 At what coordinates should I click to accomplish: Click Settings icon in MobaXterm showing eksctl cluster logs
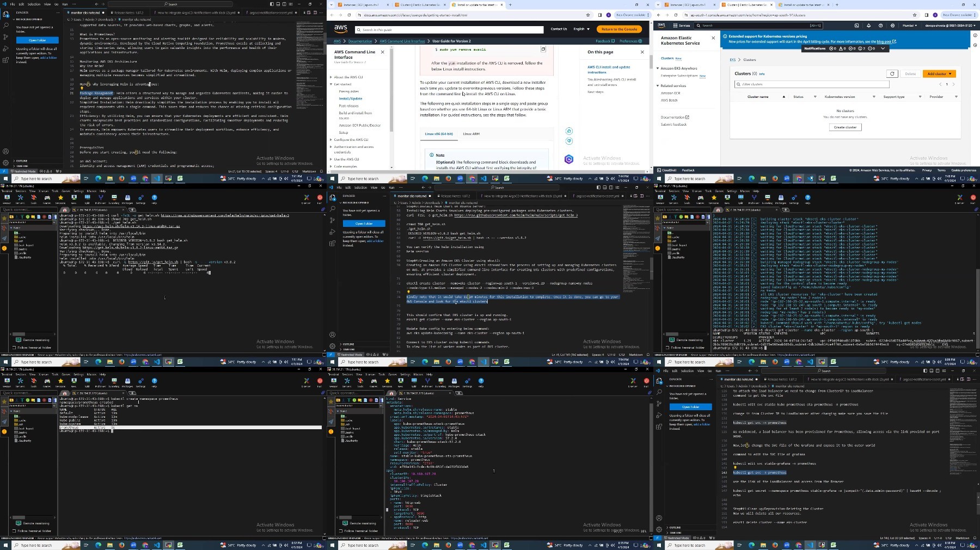coord(794,199)
